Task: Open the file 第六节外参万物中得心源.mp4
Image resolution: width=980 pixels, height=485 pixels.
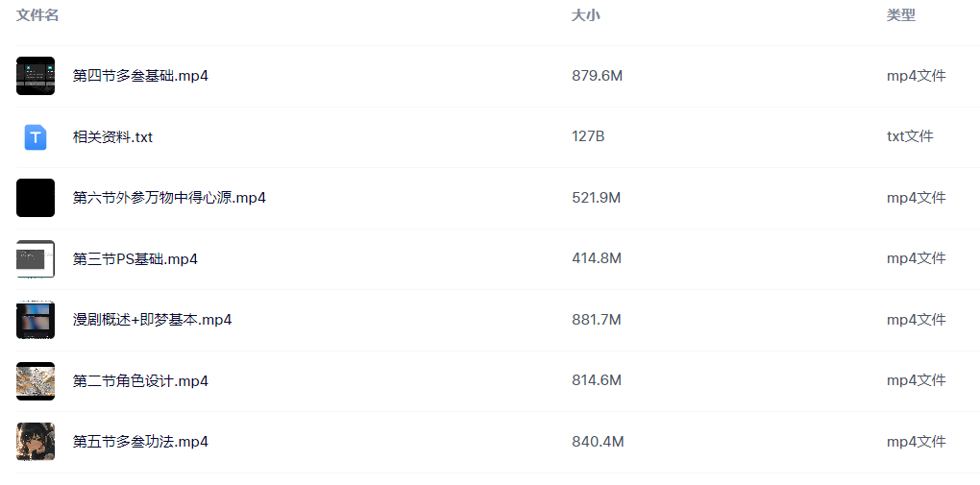Action: [x=169, y=198]
